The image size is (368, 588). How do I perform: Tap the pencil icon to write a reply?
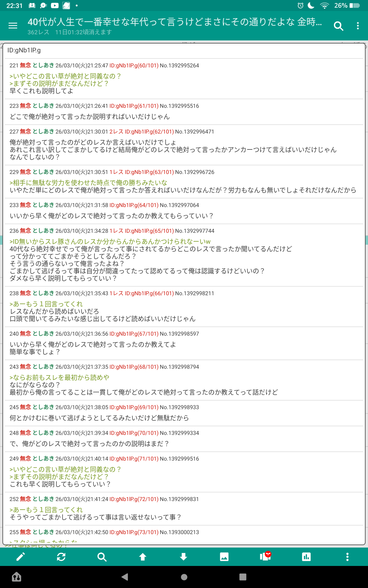coord(21,557)
